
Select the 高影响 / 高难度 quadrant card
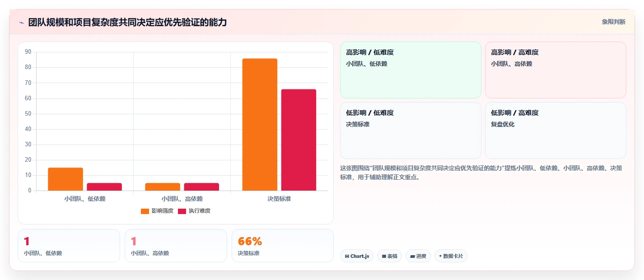coord(555,70)
